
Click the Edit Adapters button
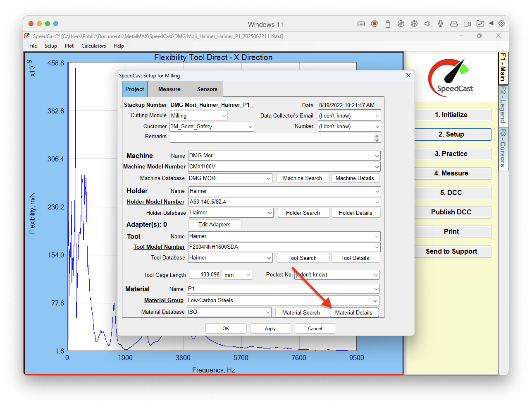(x=215, y=224)
